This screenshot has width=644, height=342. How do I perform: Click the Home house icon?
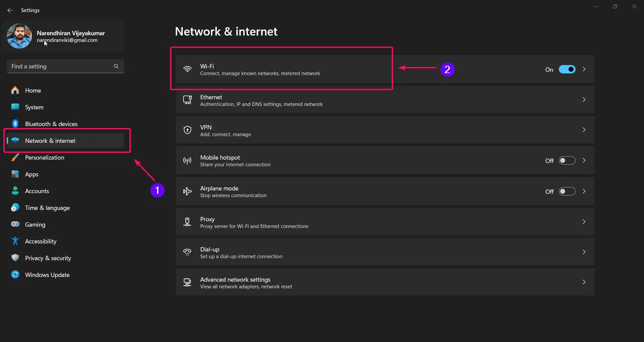pyautogui.click(x=15, y=90)
